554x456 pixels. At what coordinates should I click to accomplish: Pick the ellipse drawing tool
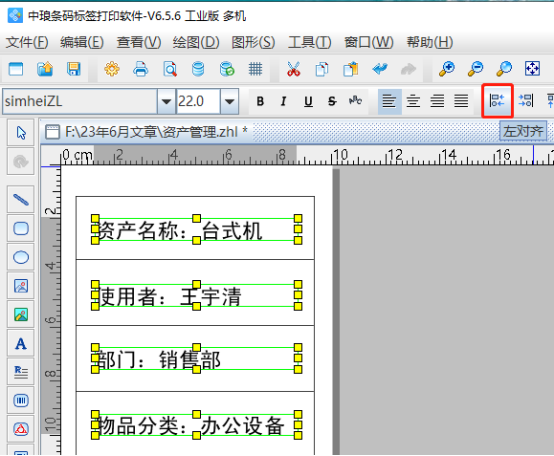pos(21,257)
